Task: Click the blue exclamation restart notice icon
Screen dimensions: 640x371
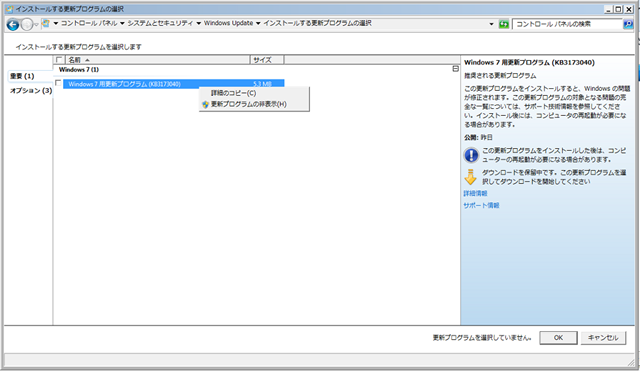Action: click(471, 155)
